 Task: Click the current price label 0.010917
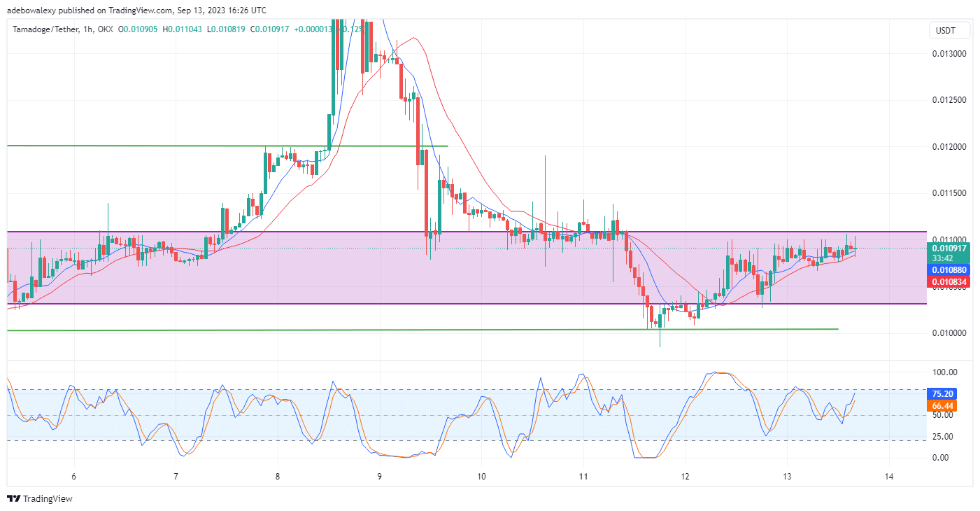tap(949, 248)
